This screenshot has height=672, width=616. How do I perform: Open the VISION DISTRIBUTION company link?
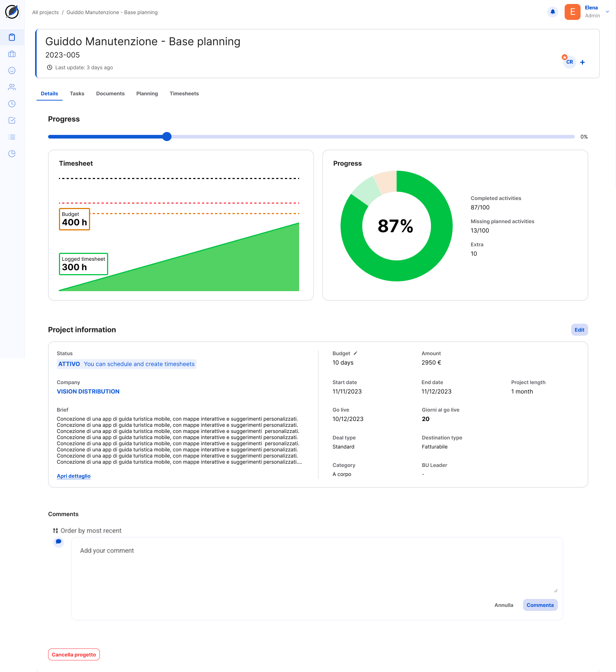tap(88, 391)
